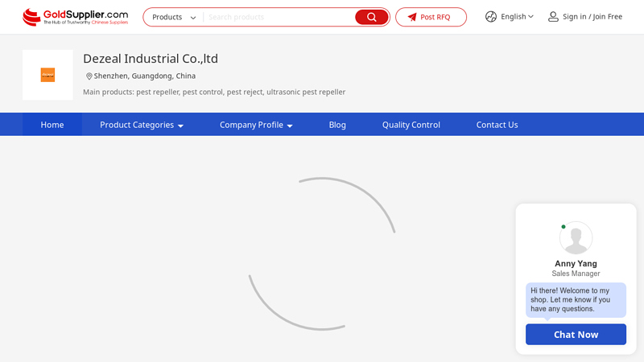
Task: Click the Anny Yang name label
Action: click(x=576, y=264)
